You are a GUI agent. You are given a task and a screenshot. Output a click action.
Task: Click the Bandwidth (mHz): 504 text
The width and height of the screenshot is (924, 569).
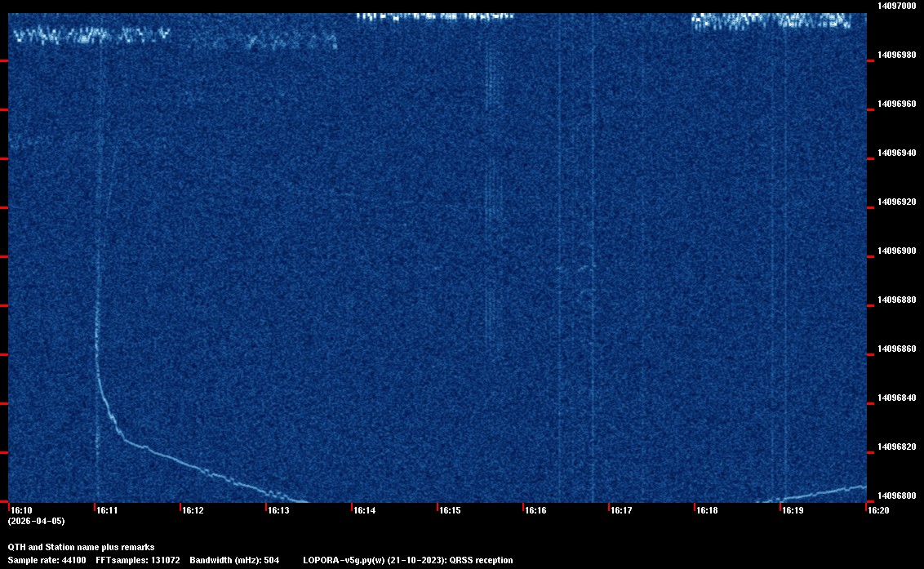(x=234, y=560)
